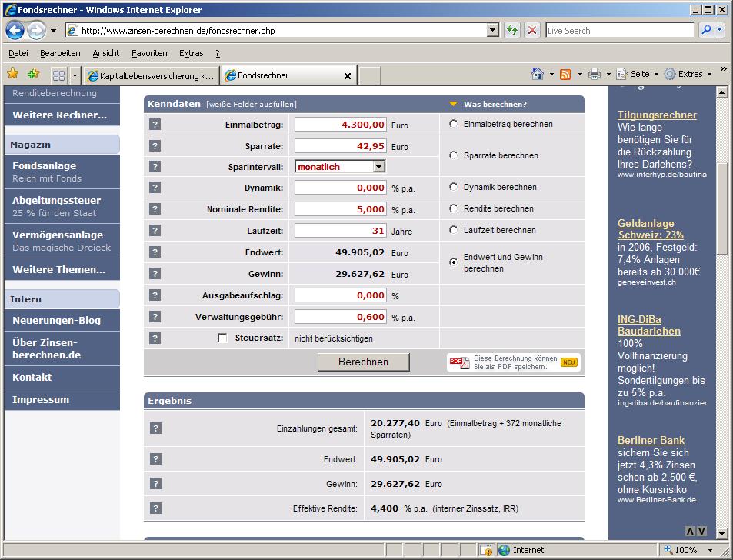This screenshot has width=733, height=560.
Task: Click the help icon beside Effektive Rendite
Action: pyautogui.click(x=155, y=508)
